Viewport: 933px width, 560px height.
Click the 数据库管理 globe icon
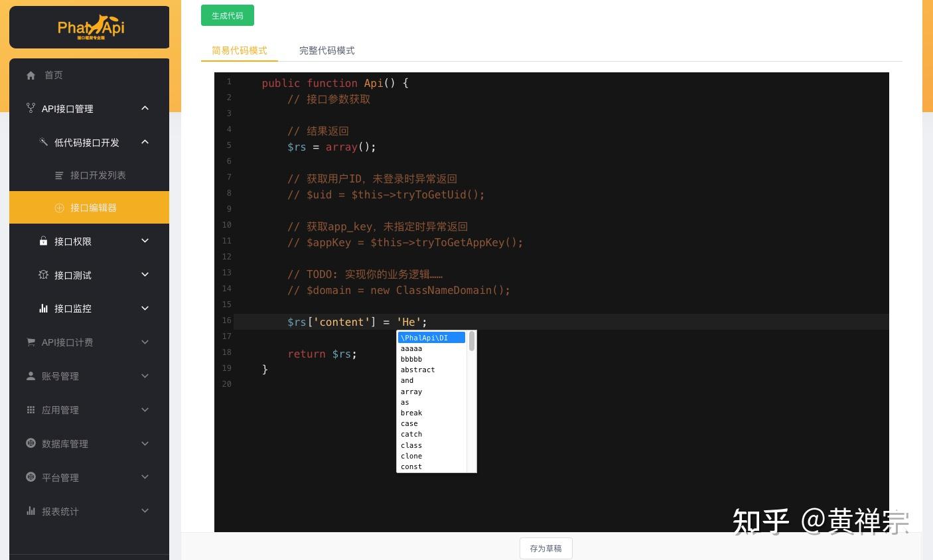pos(31,443)
